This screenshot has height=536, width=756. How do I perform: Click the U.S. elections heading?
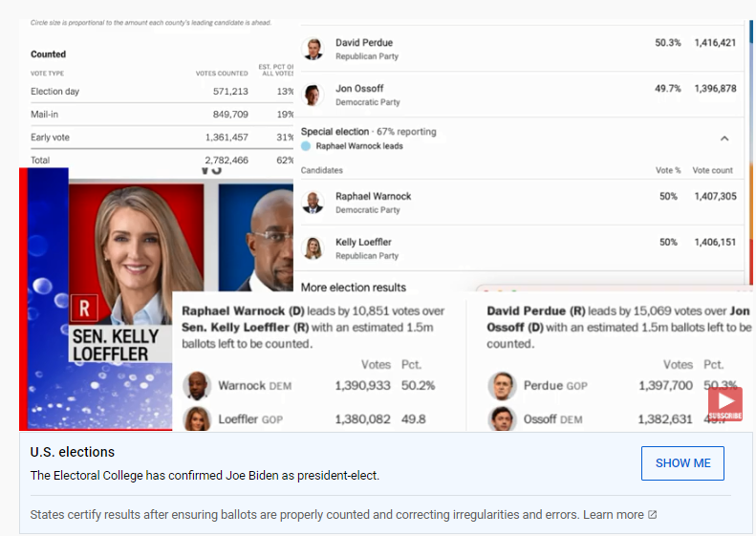pyautogui.click(x=73, y=452)
